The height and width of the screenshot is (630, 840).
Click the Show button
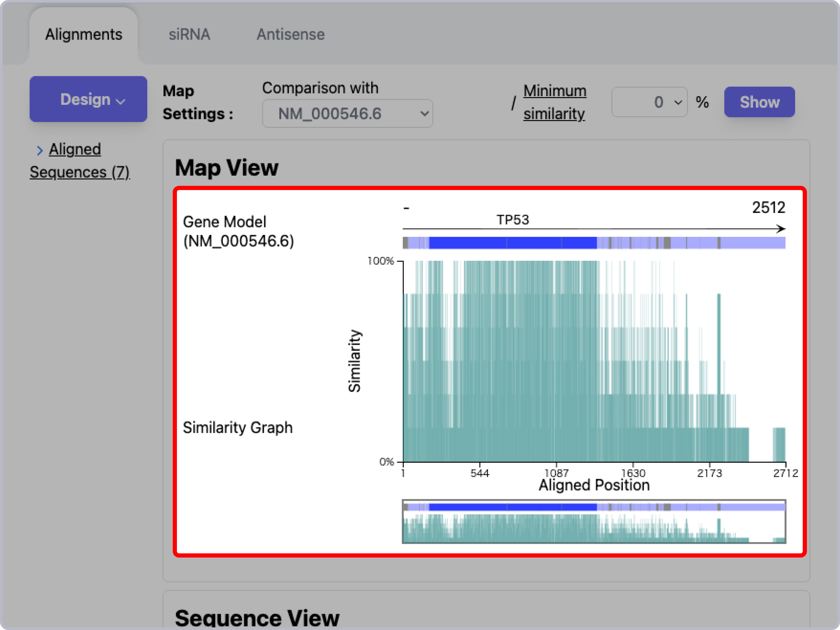(x=759, y=102)
